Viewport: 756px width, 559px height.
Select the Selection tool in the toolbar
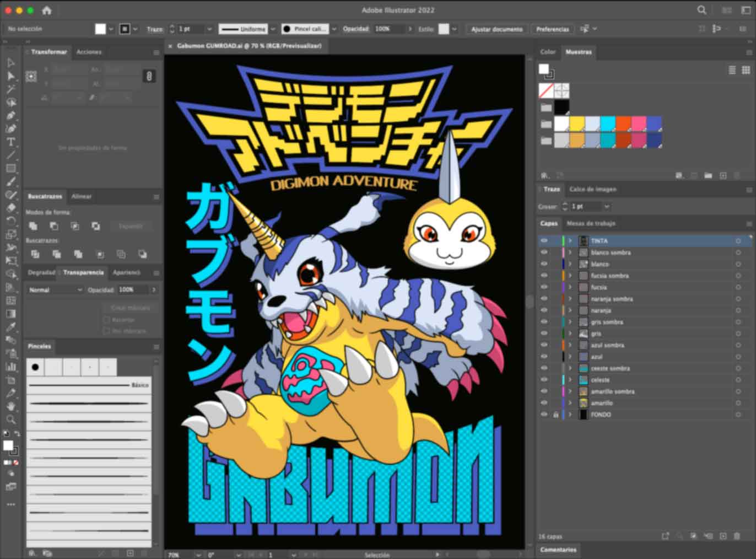tap(11, 62)
